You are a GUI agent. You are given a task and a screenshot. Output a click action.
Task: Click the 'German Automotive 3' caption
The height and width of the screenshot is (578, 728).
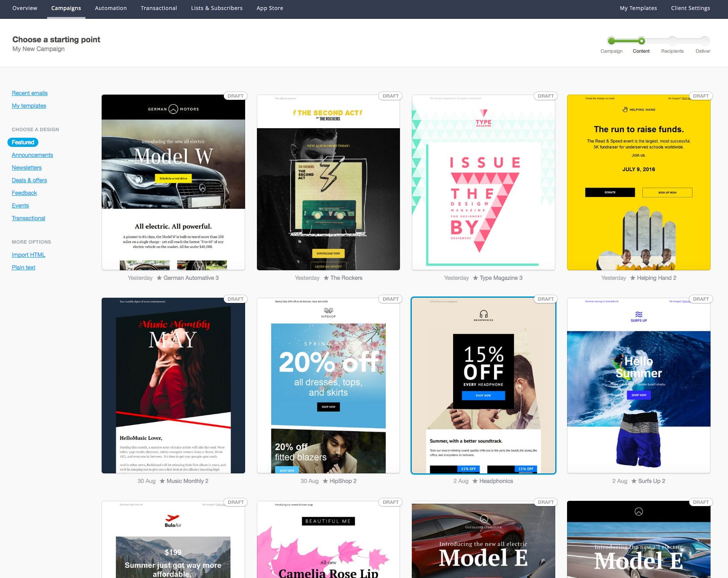pyautogui.click(x=191, y=278)
